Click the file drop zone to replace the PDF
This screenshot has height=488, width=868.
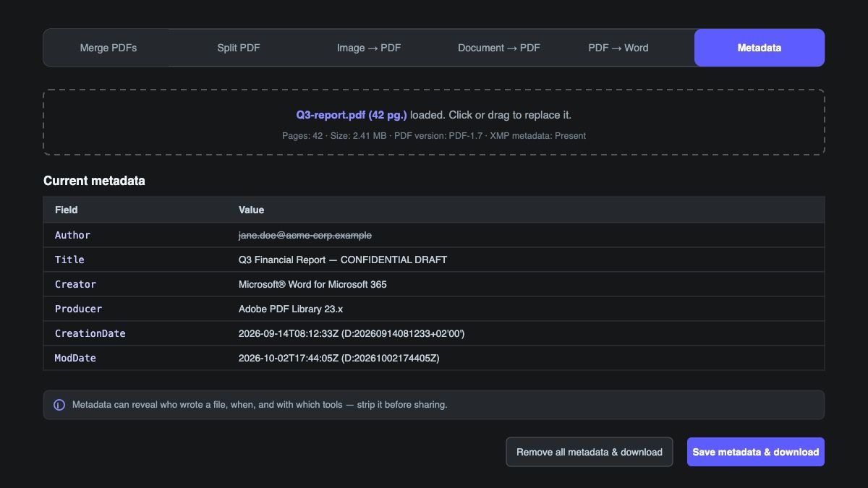[434, 122]
